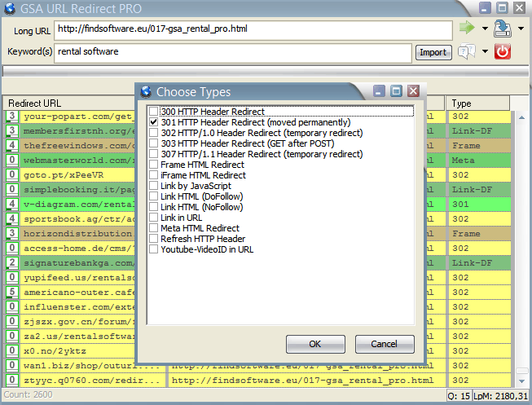This screenshot has width=532, height=405.
Task: Click the LpM: 2180,31 status entry
Action: (501, 396)
